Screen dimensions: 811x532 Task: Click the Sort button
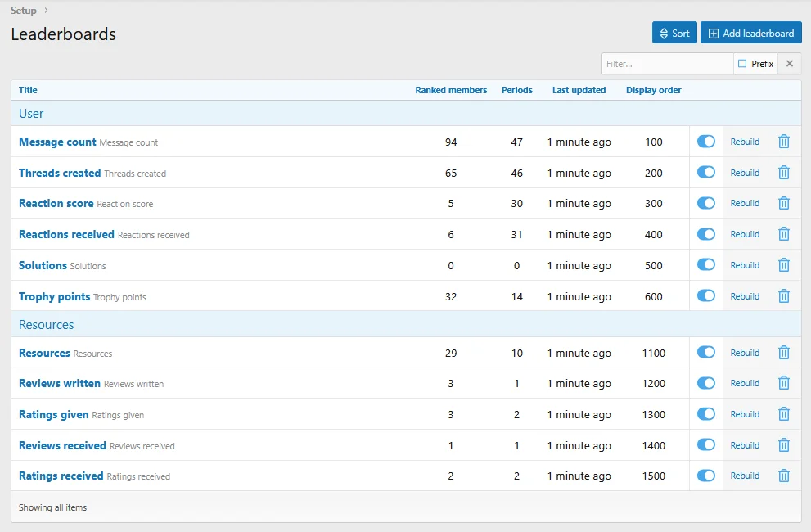[x=674, y=33]
